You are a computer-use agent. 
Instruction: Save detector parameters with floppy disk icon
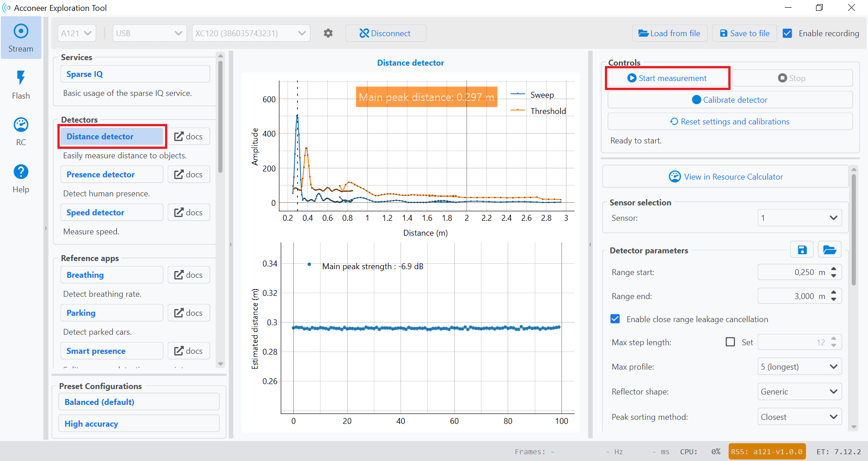coord(802,250)
